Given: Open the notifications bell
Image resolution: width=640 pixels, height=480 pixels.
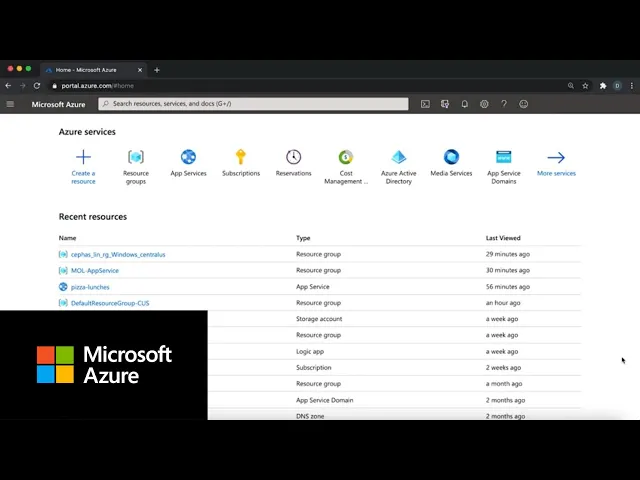Looking at the screenshot, I should coord(464,104).
